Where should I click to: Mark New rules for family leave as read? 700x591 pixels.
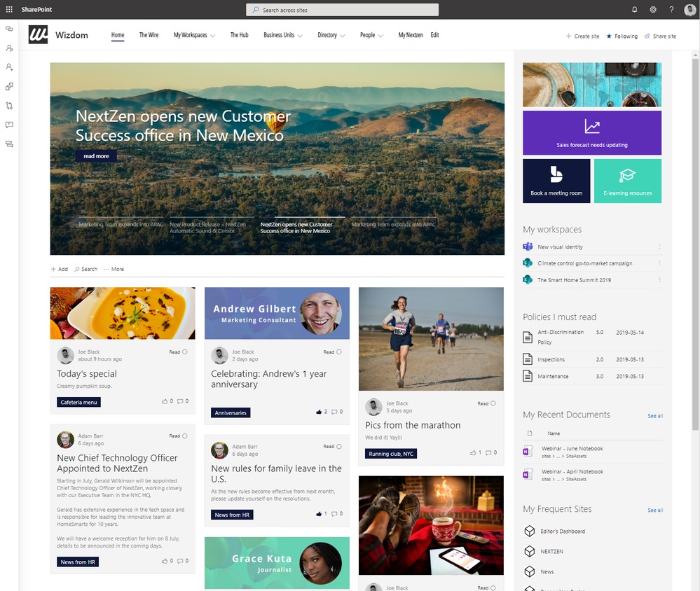(339, 447)
